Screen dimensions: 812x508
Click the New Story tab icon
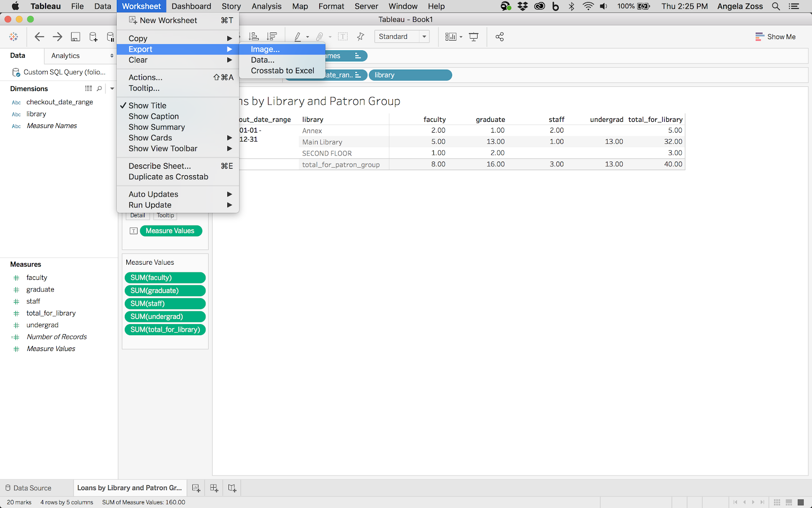click(232, 488)
